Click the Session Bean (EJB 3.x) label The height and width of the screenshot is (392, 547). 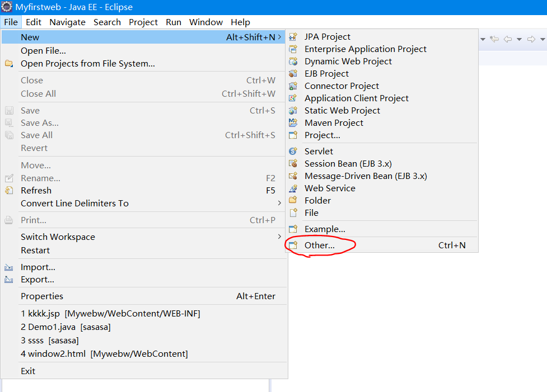click(348, 164)
